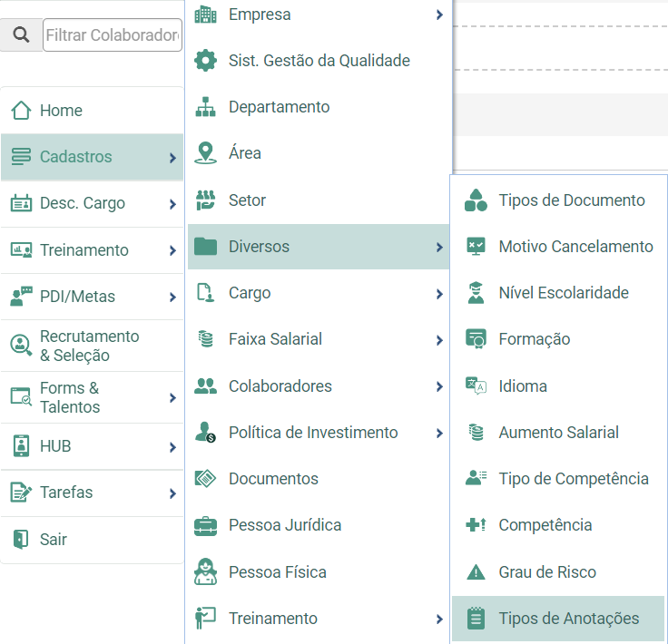The image size is (668, 644).
Task: Open Recrutamento & Seleção in sidebar
Action: (93, 346)
